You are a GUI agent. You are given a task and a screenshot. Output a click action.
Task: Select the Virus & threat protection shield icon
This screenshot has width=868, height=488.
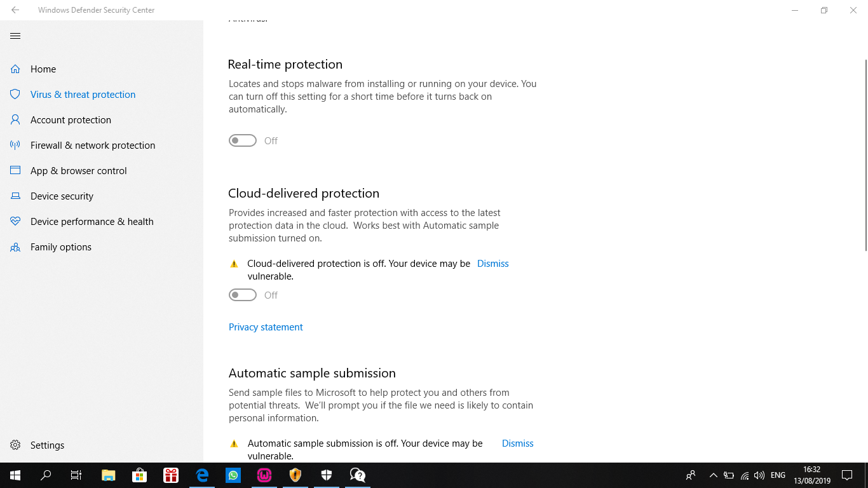15,94
